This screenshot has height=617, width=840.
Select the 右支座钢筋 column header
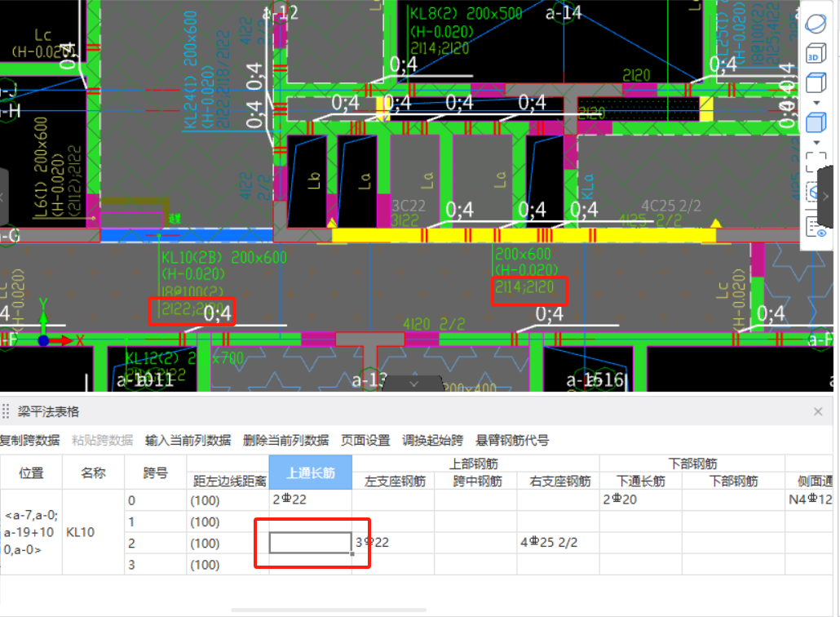point(559,482)
